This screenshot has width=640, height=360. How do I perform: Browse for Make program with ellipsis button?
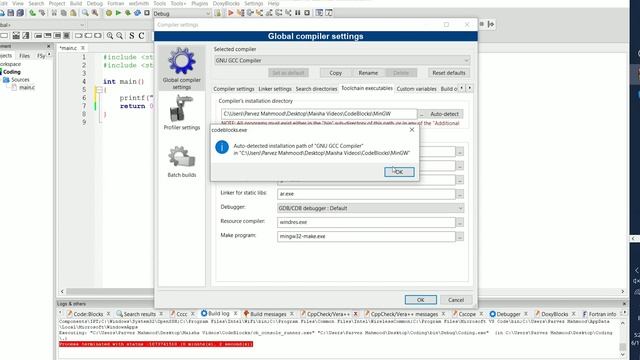[x=460, y=237]
